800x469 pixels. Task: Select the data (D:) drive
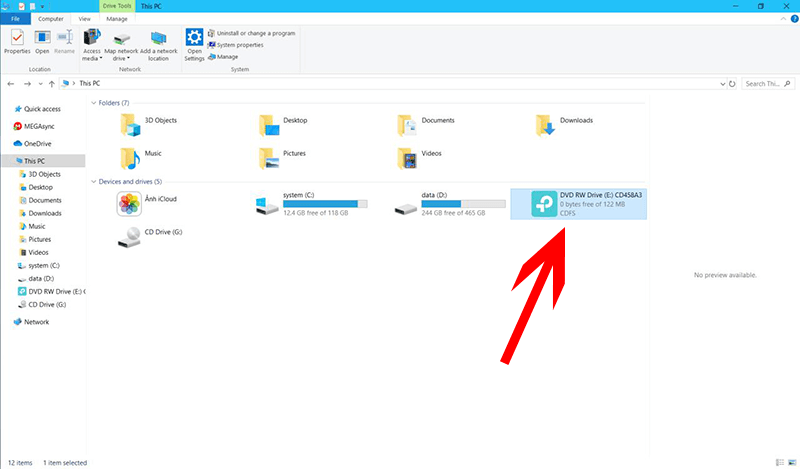click(449, 204)
